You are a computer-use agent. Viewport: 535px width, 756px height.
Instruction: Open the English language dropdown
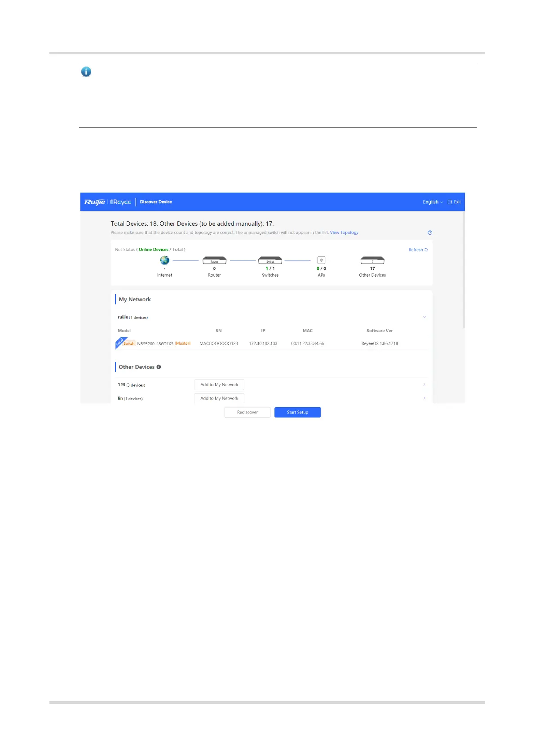(x=433, y=202)
